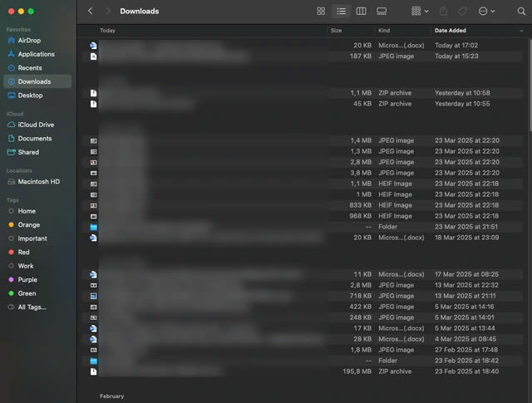This screenshot has height=403, width=532.
Task: Go back with the left chevron
Action: pos(90,12)
